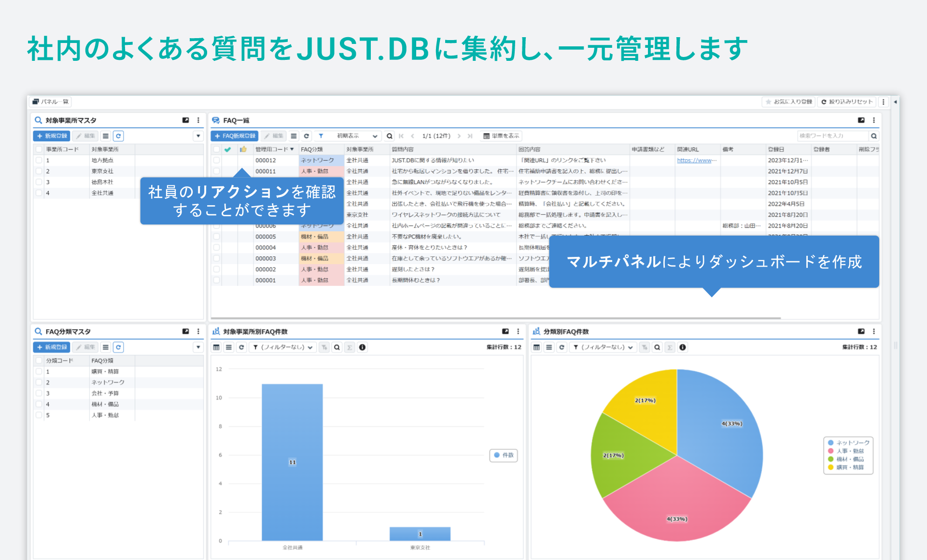
Task: Select the checkbox next to 分類コード 3
Action: tap(39, 393)
